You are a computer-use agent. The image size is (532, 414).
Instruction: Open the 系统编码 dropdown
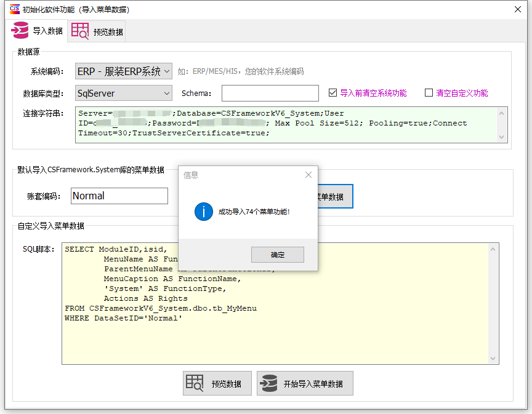tap(124, 71)
